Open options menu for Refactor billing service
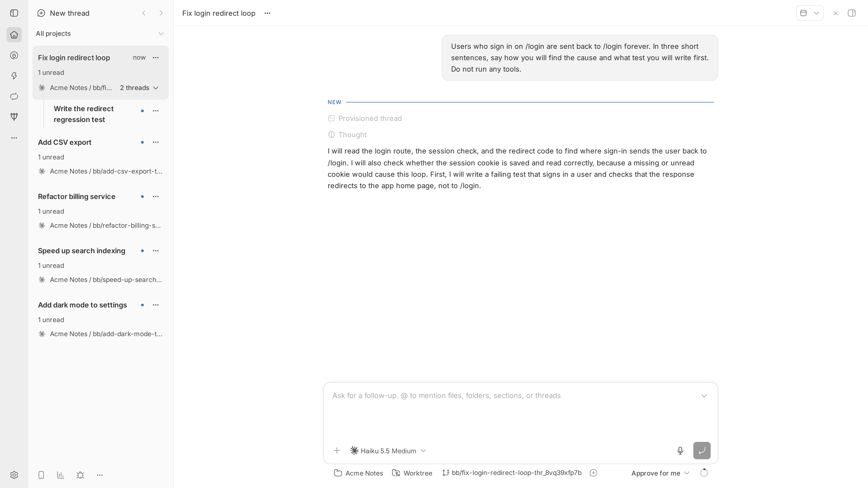Screen dimensions: 868x488 click(x=156, y=196)
